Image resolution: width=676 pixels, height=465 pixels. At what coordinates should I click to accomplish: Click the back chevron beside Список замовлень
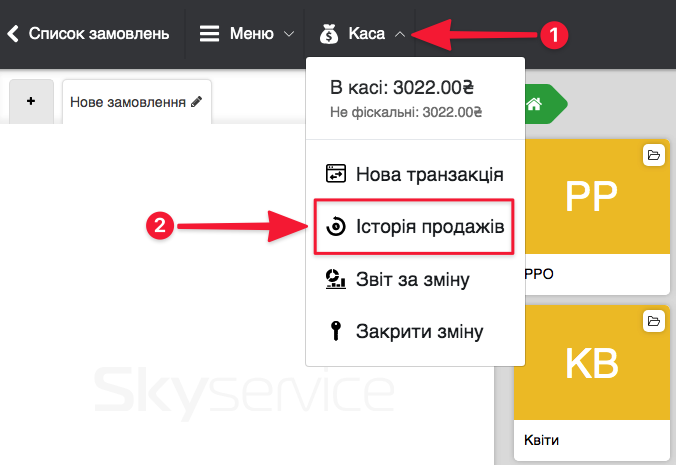point(13,34)
